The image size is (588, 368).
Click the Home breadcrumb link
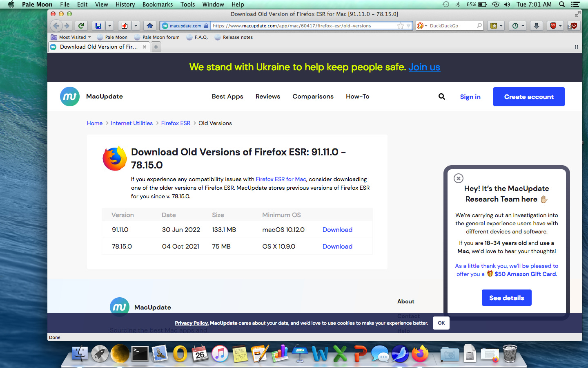pos(95,123)
